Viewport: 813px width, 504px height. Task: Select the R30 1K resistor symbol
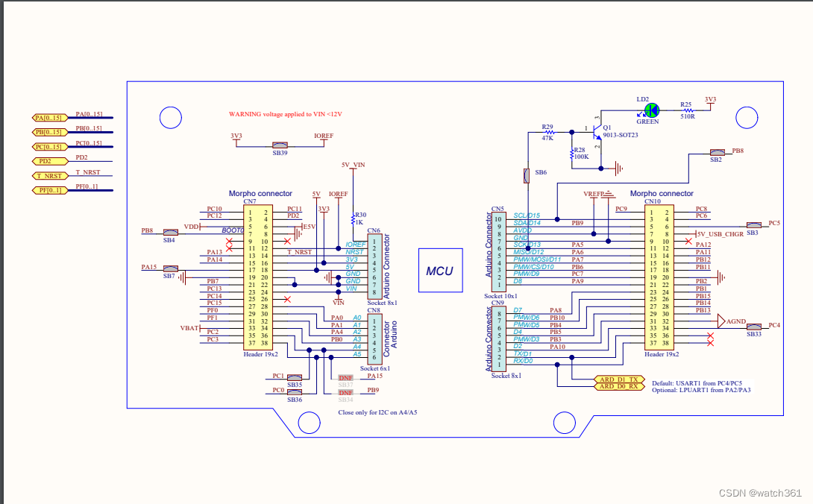click(353, 218)
